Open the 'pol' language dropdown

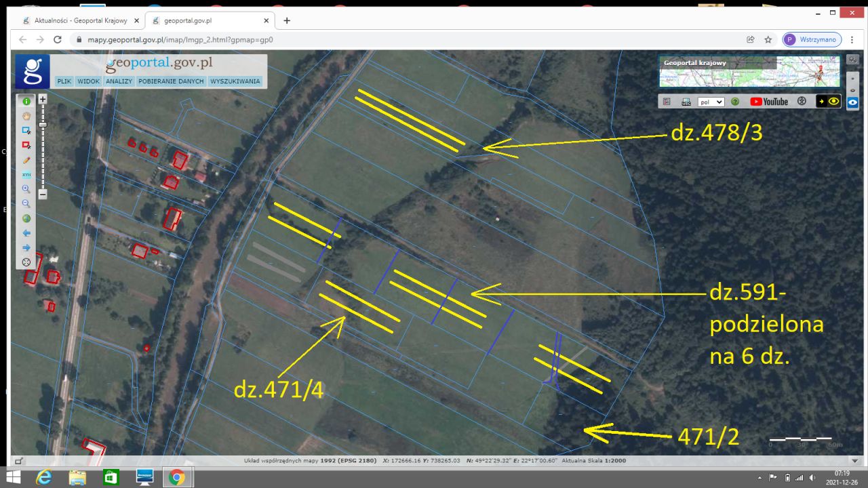point(711,102)
